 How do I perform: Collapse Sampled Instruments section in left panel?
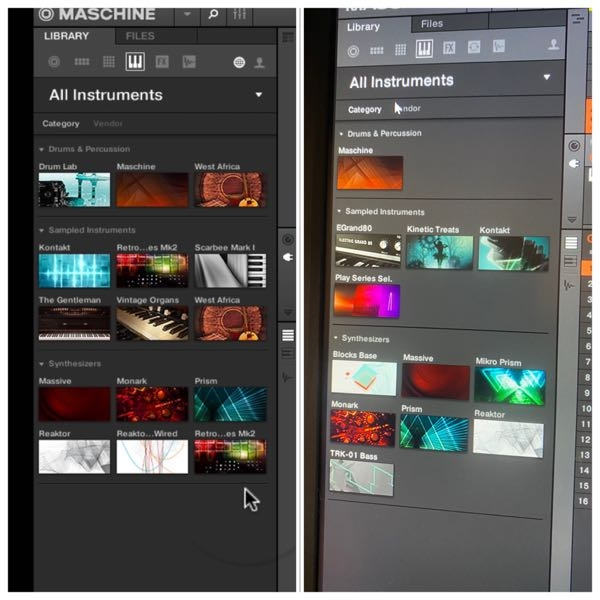click(x=41, y=230)
